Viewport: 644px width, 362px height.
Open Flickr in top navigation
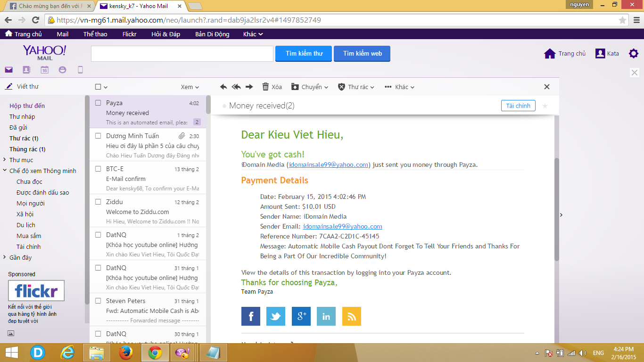pos(129,34)
